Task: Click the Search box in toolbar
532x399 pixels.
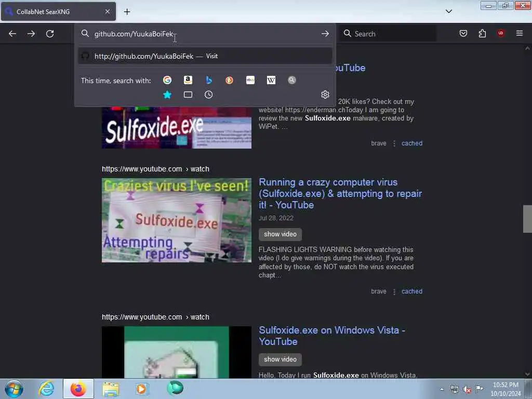Action: [x=388, y=34]
